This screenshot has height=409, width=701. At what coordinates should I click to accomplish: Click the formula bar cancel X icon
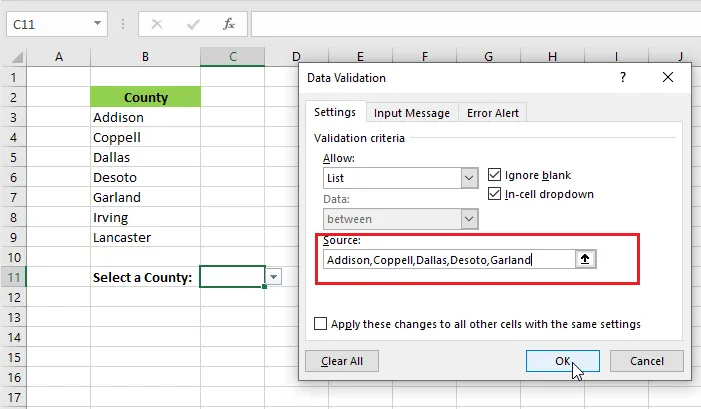[157, 24]
